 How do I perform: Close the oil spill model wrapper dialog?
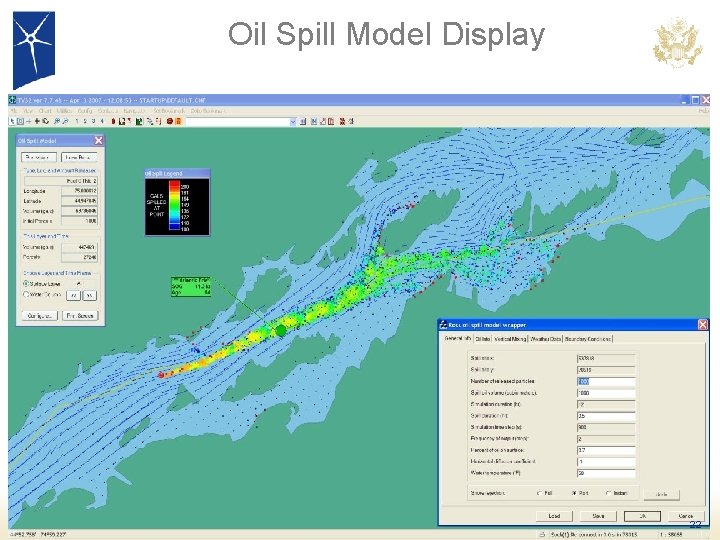pyautogui.click(x=703, y=325)
